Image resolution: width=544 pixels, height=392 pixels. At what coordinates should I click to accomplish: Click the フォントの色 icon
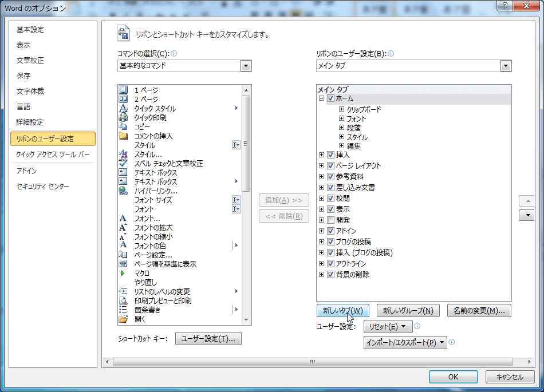click(123, 246)
